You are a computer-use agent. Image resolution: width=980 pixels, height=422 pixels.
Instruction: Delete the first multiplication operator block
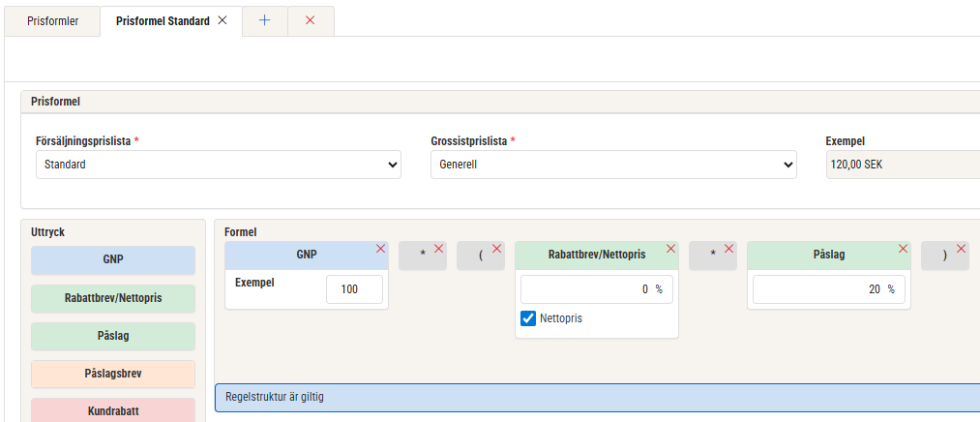tap(438, 249)
